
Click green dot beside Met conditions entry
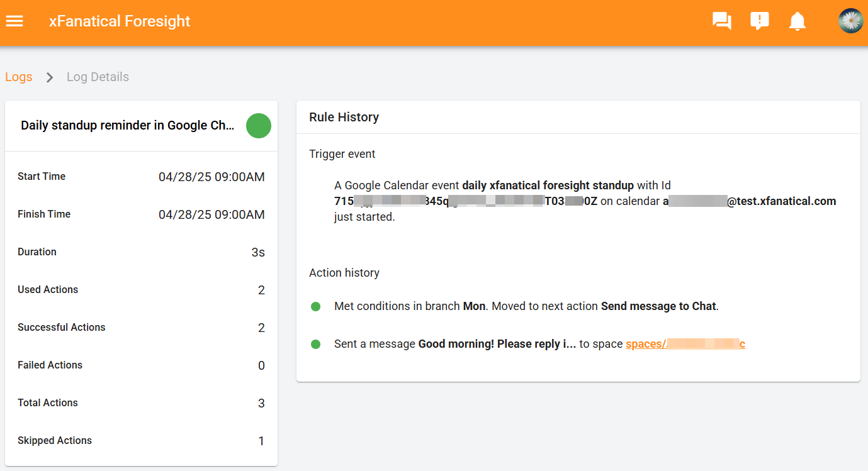click(316, 307)
